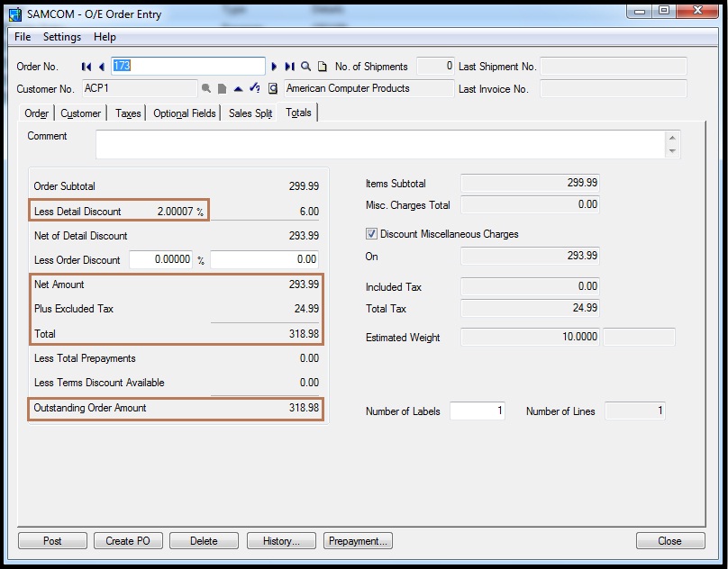
Task: Go to the next order record
Action: [x=274, y=67]
